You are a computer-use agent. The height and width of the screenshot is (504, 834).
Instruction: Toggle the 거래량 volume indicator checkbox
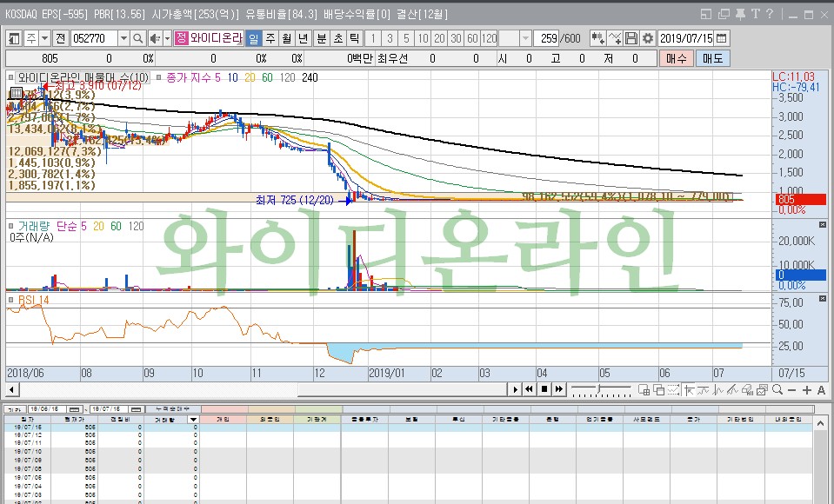click(10, 226)
